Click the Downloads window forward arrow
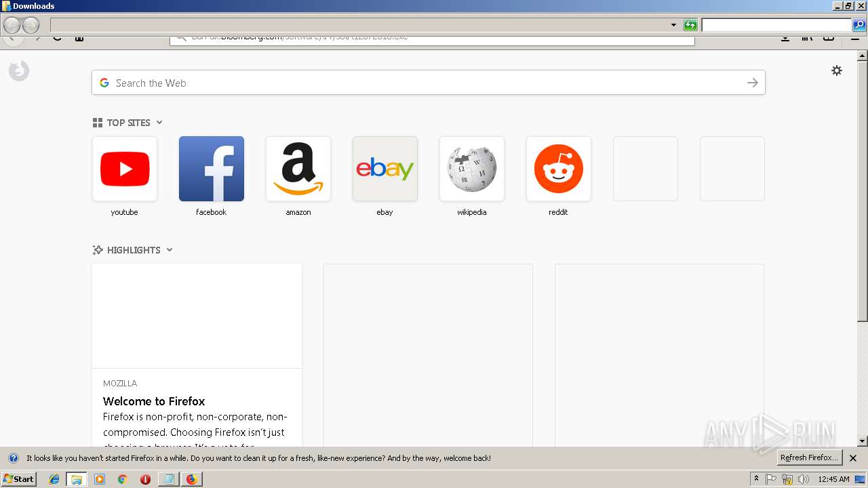 click(31, 25)
